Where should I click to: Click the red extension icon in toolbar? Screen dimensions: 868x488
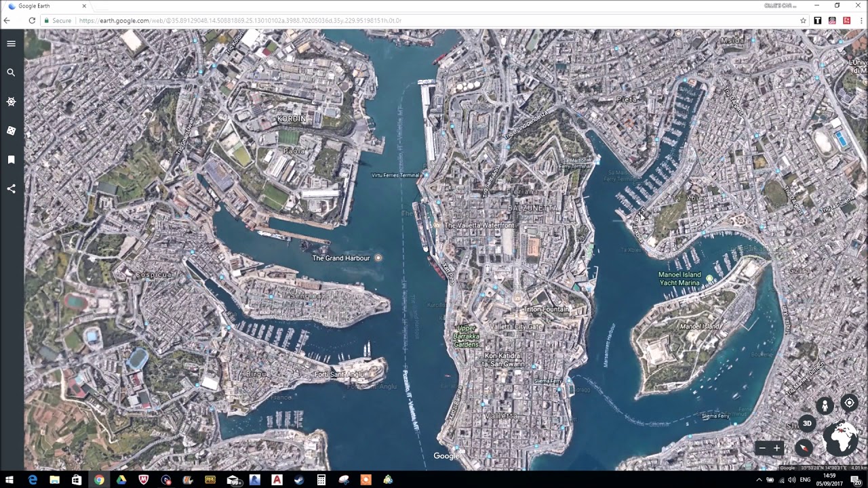[x=846, y=20]
